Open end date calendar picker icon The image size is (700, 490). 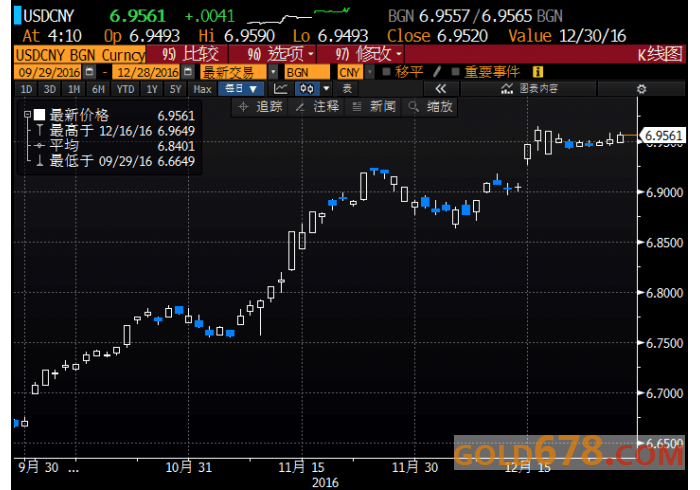[x=188, y=72]
